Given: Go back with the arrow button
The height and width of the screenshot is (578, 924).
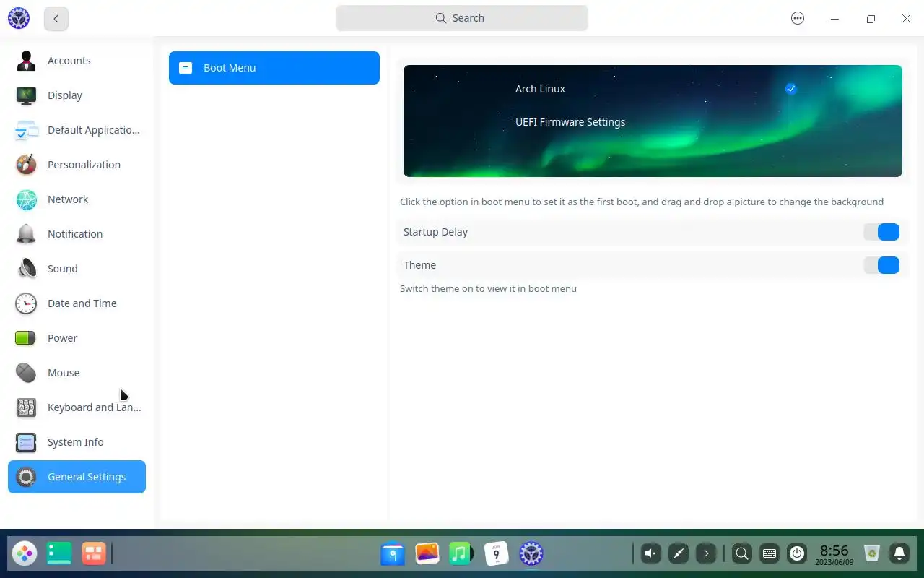Looking at the screenshot, I should coord(56,19).
